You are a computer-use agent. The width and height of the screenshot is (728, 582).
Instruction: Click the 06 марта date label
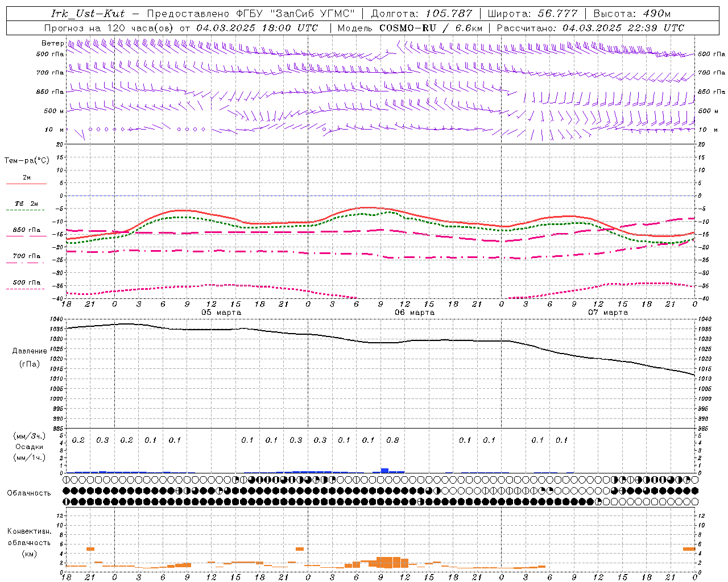[x=415, y=312]
